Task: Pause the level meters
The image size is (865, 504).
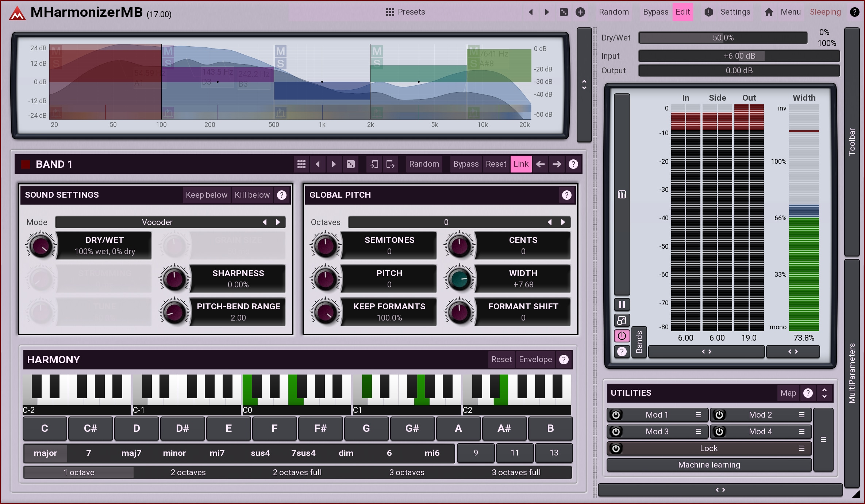Action: 622,305
